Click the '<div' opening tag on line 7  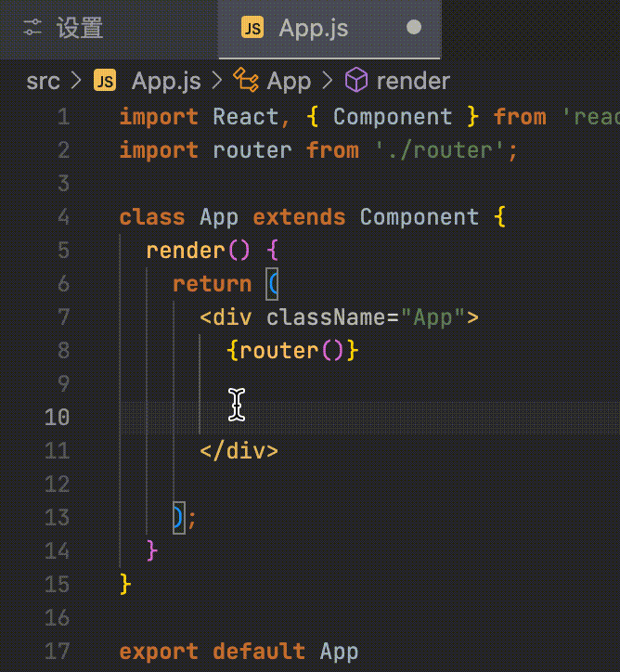[226, 317]
